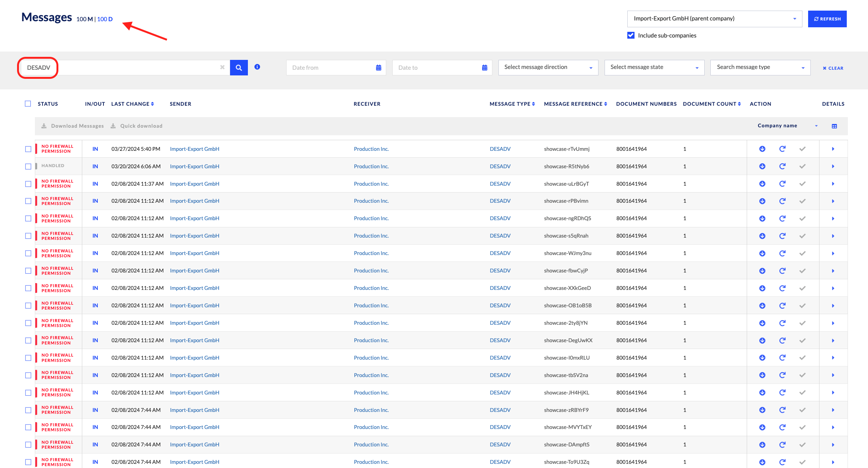Viewport: 868px width, 468px height.
Task: Download message showcase-JH4HjKL via its download icon
Action: (x=762, y=393)
